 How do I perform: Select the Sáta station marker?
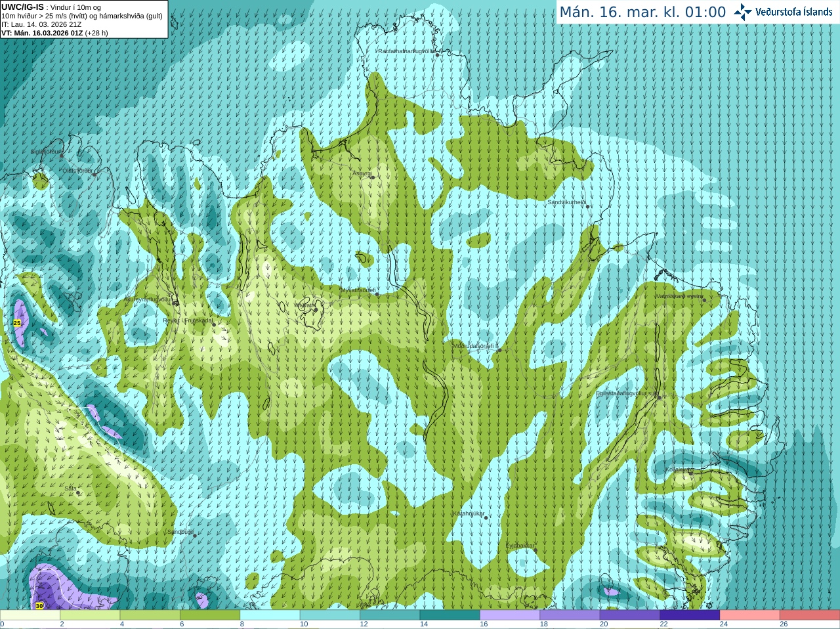coord(78,492)
